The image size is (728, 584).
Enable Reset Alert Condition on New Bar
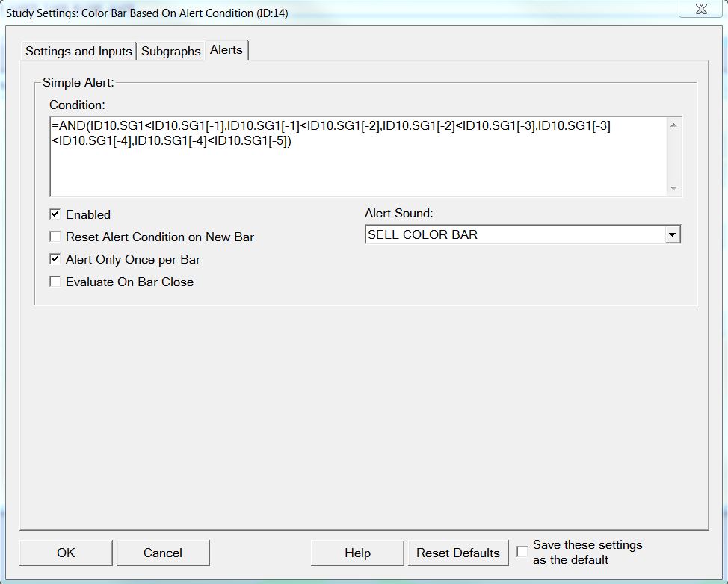pyautogui.click(x=55, y=237)
